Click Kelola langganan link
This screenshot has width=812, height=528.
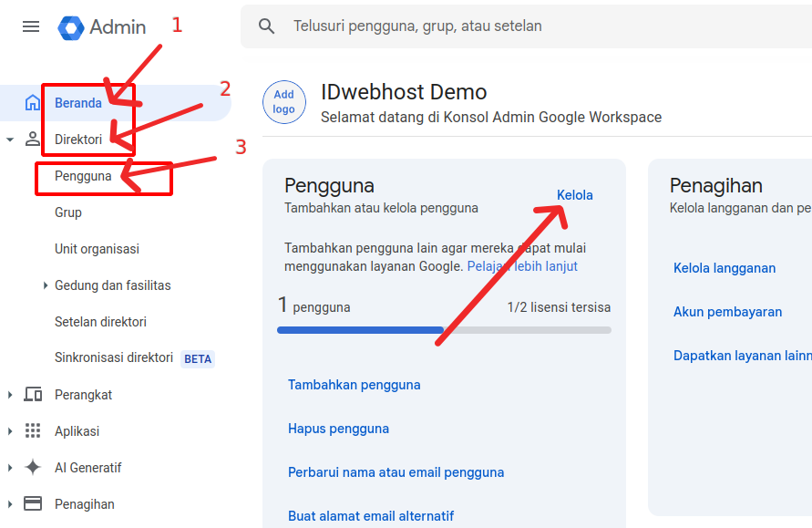[x=725, y=268]
